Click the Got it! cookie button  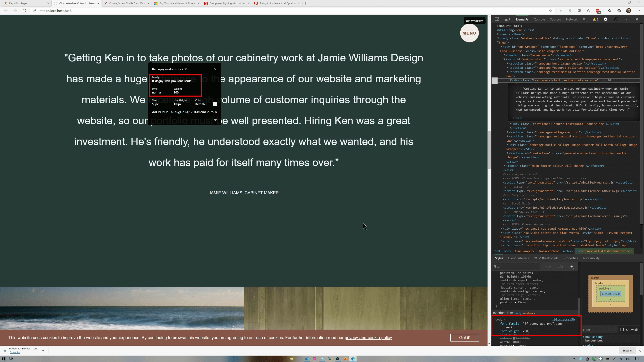pyautogui.click(x=465, y=337)
